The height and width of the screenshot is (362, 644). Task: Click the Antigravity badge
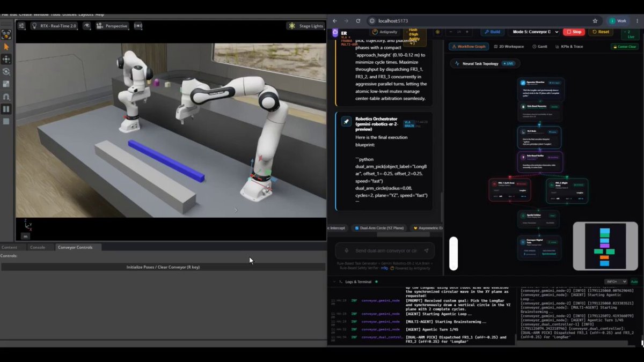pos(385,32)
